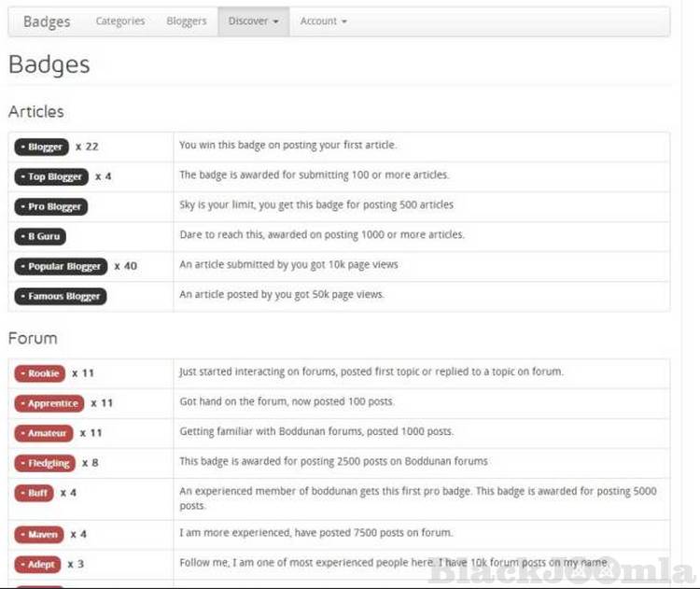This screenshot has width=700, height=589.
Task: Click the Maven forum badge
Action: click(x=39, y=535)
